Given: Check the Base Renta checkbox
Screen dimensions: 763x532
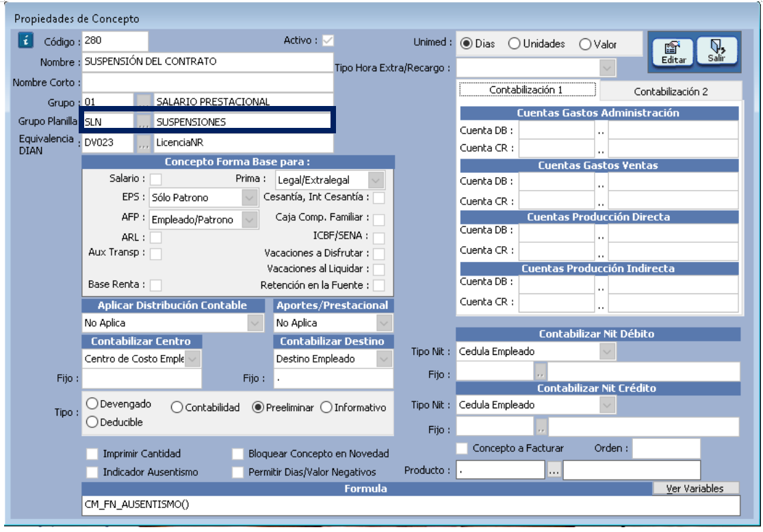Looking at the screenshot, I should point(156,285).
